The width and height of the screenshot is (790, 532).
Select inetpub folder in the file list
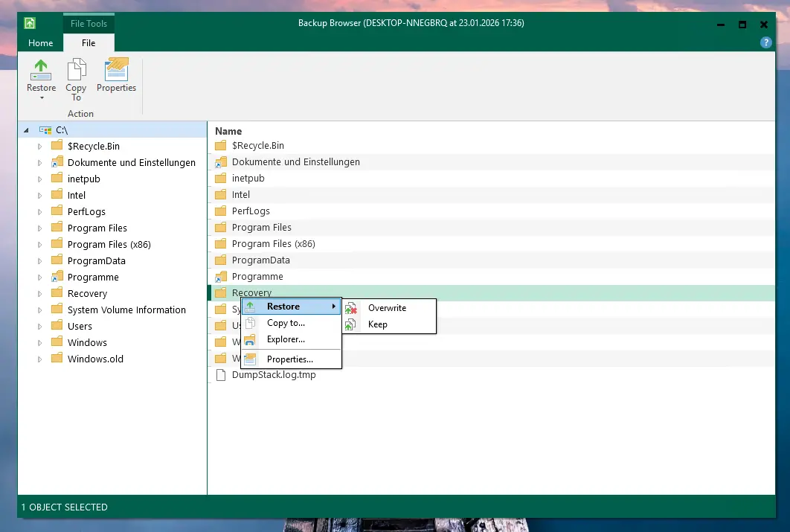pyautogui.click(x=248, y=179)
